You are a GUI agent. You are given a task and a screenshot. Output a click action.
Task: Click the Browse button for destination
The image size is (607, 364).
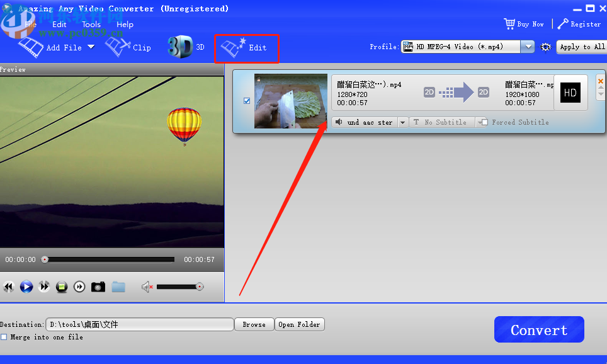pyautogui.click(x=254, y=324)
